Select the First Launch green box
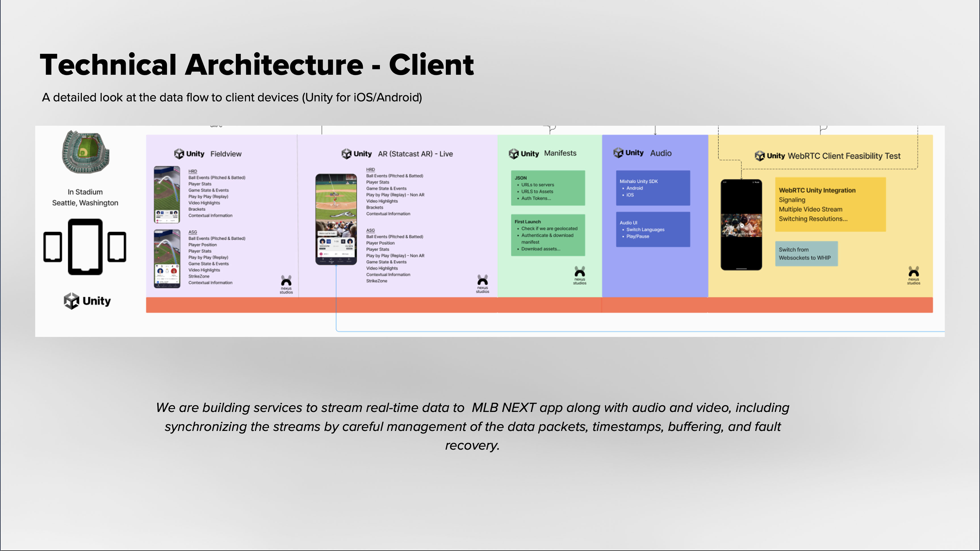This screenshot has height=551, width=980. [548, 235]
